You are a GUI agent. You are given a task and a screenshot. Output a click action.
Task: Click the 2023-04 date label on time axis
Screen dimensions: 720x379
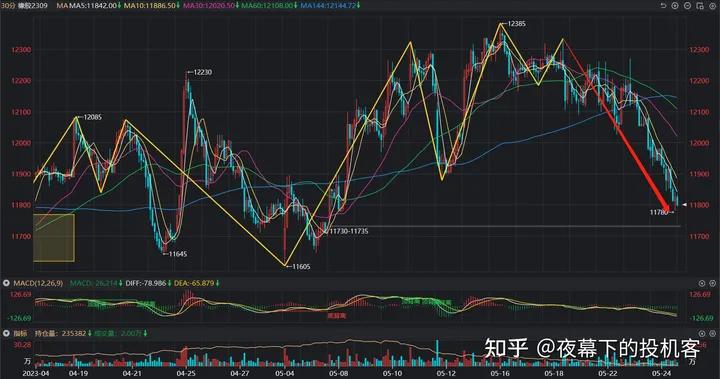(35, 373)
